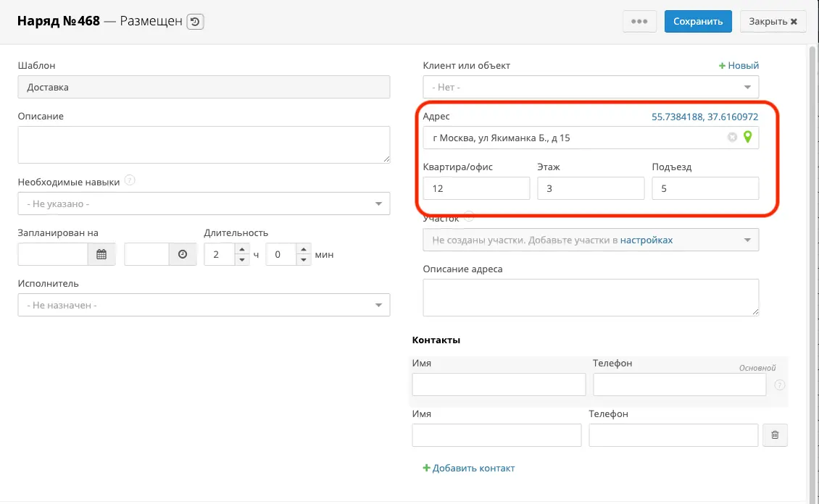Open order history icon next to Размещен
819x504 pixels.
[196, 22]
